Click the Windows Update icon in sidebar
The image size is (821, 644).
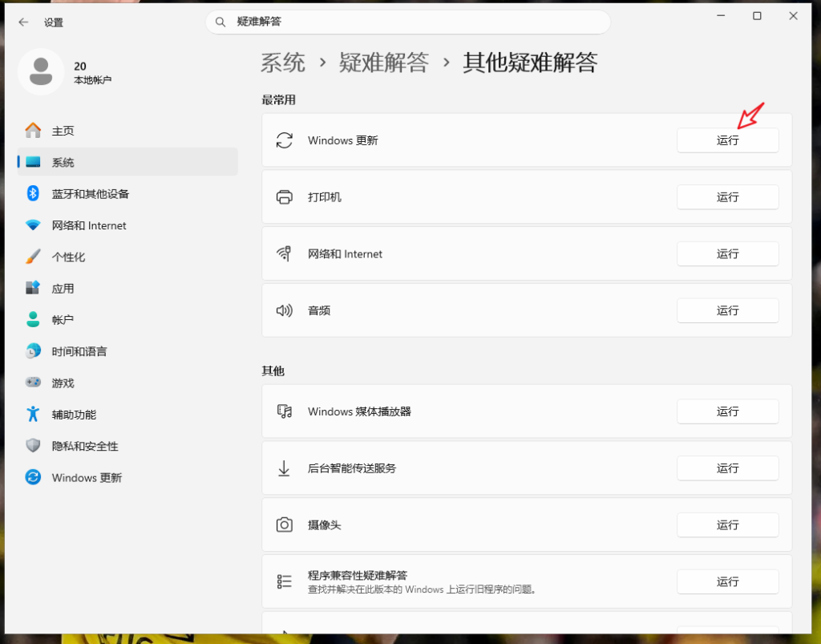33,477
